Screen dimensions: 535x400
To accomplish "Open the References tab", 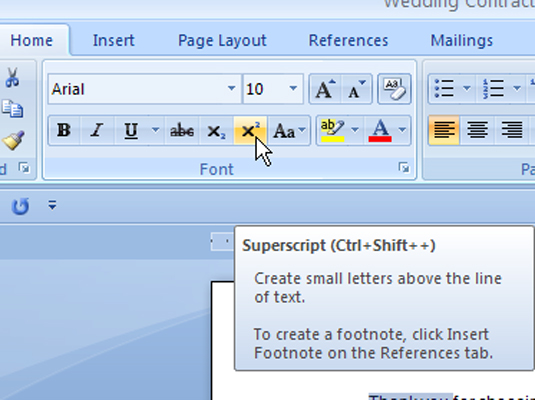I will (348, 41).
